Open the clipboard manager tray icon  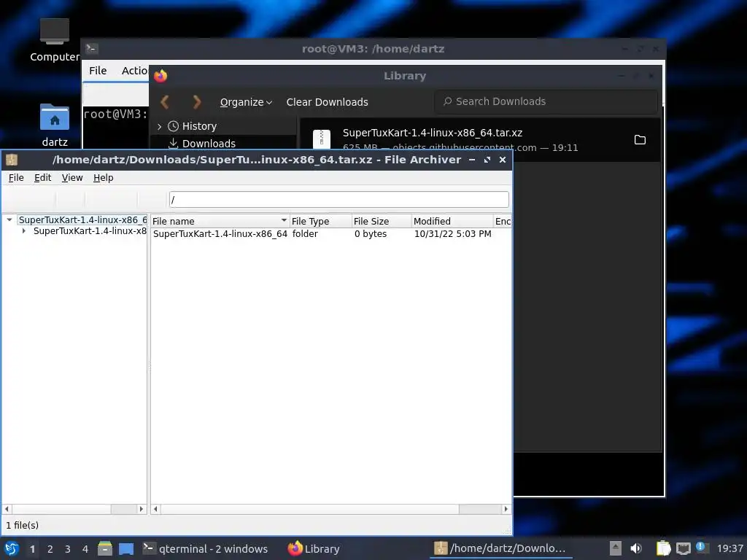click(663, 548)
